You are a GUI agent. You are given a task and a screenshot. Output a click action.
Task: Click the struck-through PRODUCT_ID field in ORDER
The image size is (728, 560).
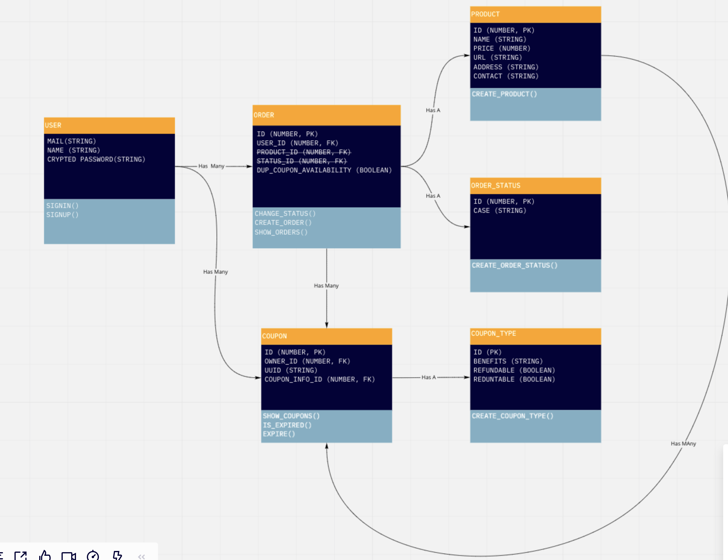[x=303, y=152]
